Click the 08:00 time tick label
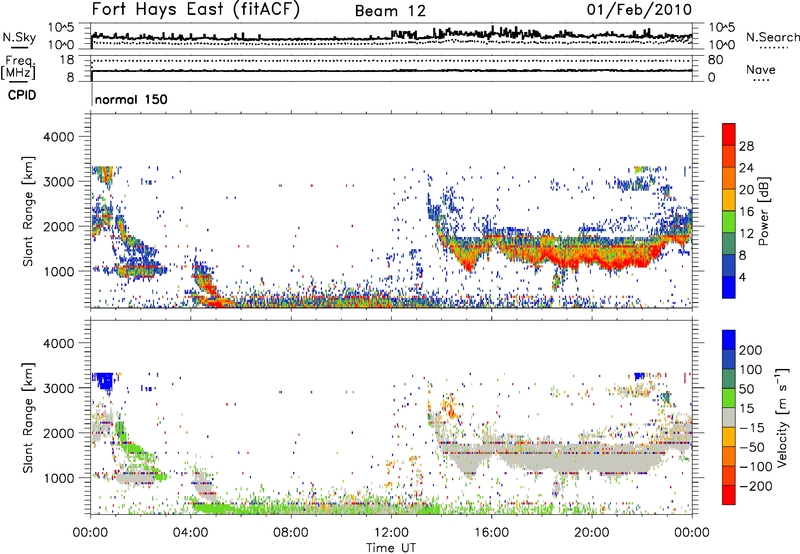 [x=291, y=533]
